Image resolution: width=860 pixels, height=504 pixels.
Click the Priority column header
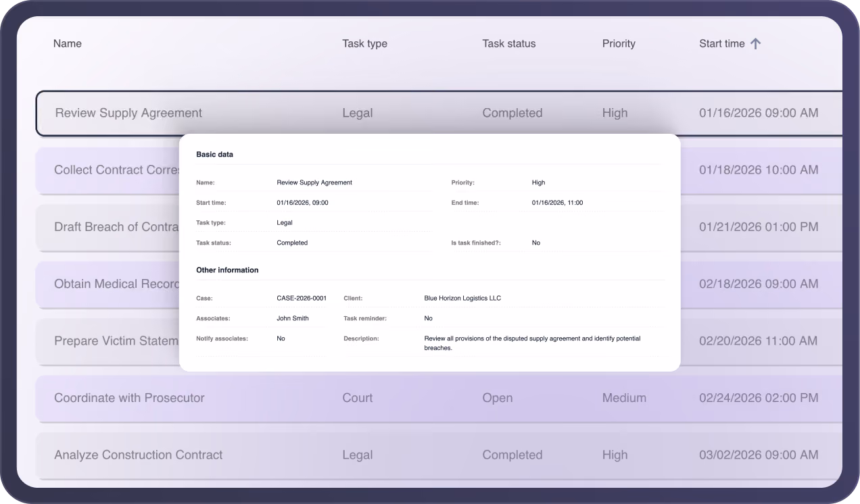click(619, 44)
